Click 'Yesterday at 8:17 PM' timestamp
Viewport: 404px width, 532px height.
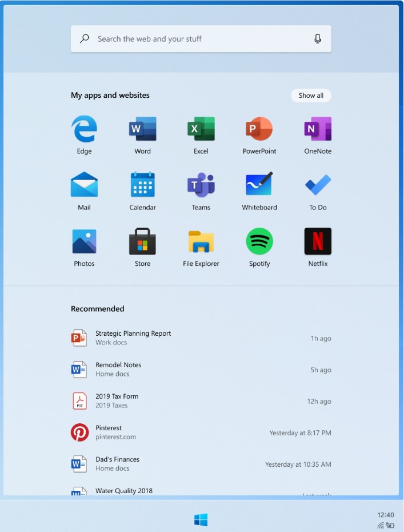tap(300, 432)
